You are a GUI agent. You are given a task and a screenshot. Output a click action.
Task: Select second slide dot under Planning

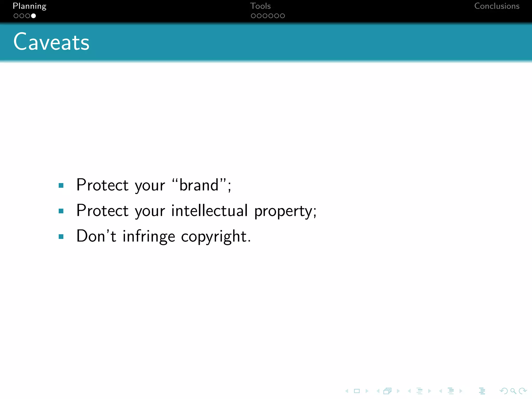(22, 16)
